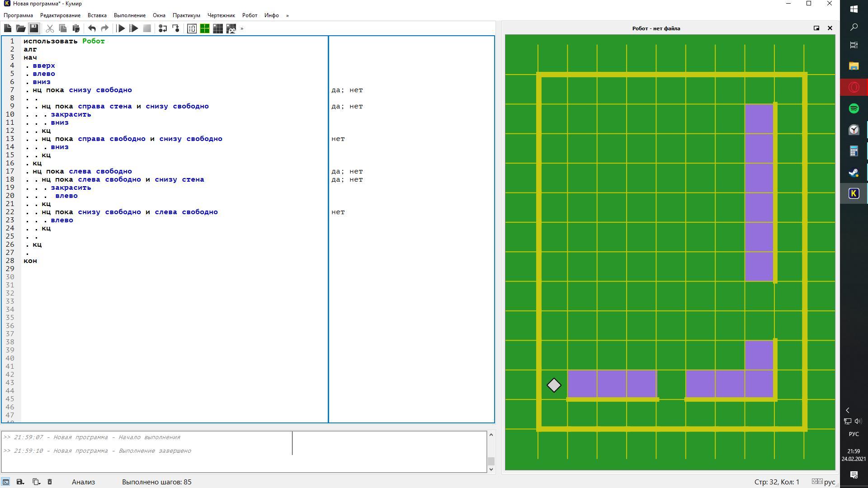Toggle the console panel button in status bar
Screen dimensions: 868x488
[x=6, y=482]
